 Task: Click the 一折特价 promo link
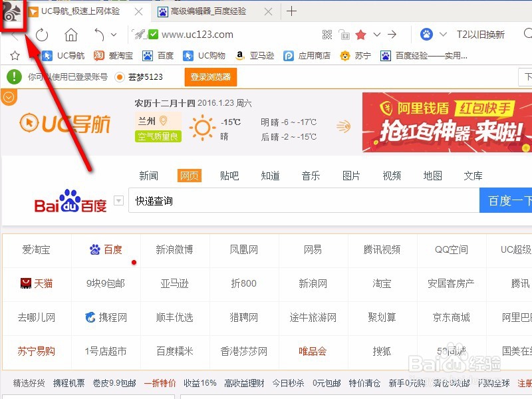click(x=160, y=384)
